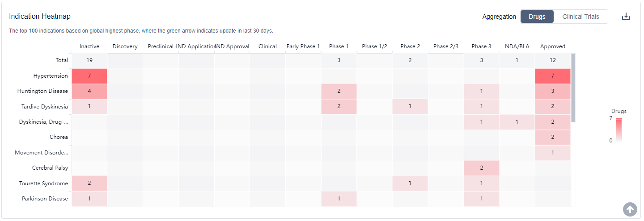Click the Movement Disorders row label

pyautogui.click(x=42, y=153)
